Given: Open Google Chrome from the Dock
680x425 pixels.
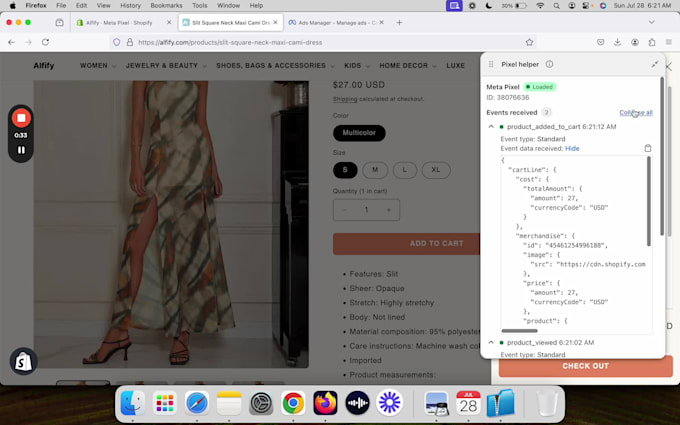Looking at the screenshot, I should (x=293, y=403).
